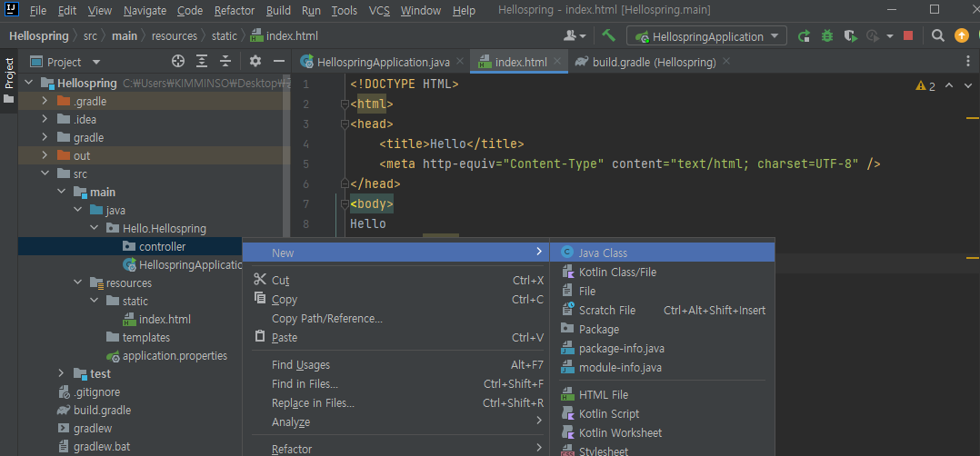The image size is (980, 456).
Task: Open the user account icon in toolbar
Action: tap(574, 36)
